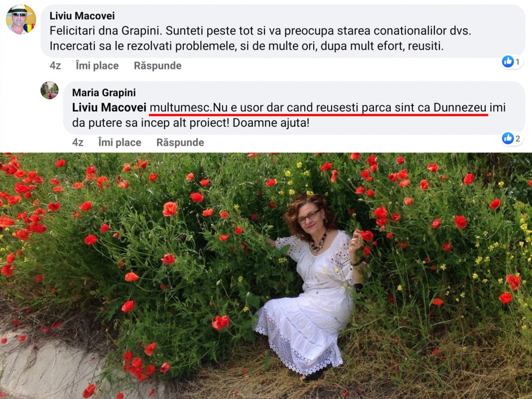
Task: Click the 4z timestamp on first comment
Action: point(55,65)
